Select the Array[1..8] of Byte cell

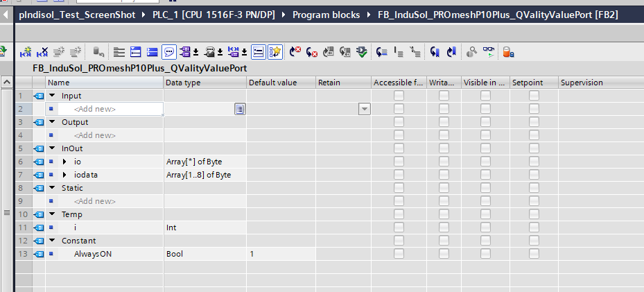tap(205, 175)
